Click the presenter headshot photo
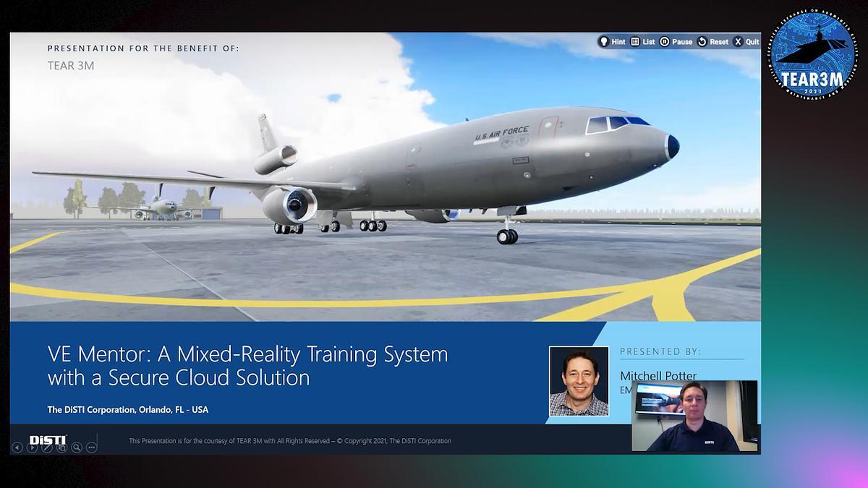The width and height of the screenshot is (868, 488). click(x=579, y=381)
